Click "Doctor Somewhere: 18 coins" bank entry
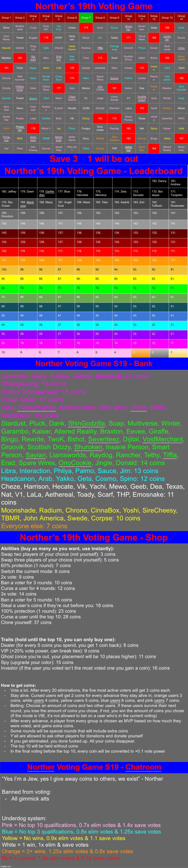This screenshot has height=868, width=188. (x=43, y=392)
